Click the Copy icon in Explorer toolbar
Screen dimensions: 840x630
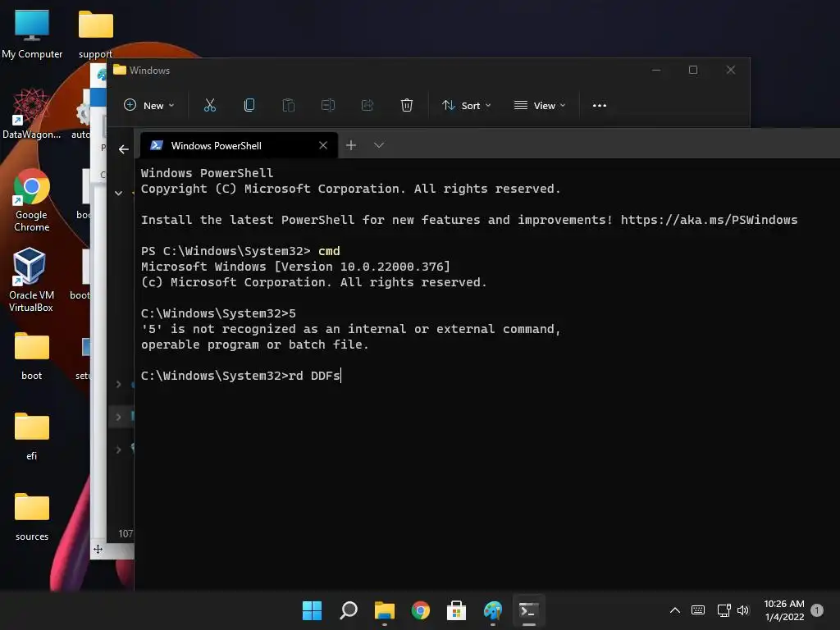(x=249, y=106)
